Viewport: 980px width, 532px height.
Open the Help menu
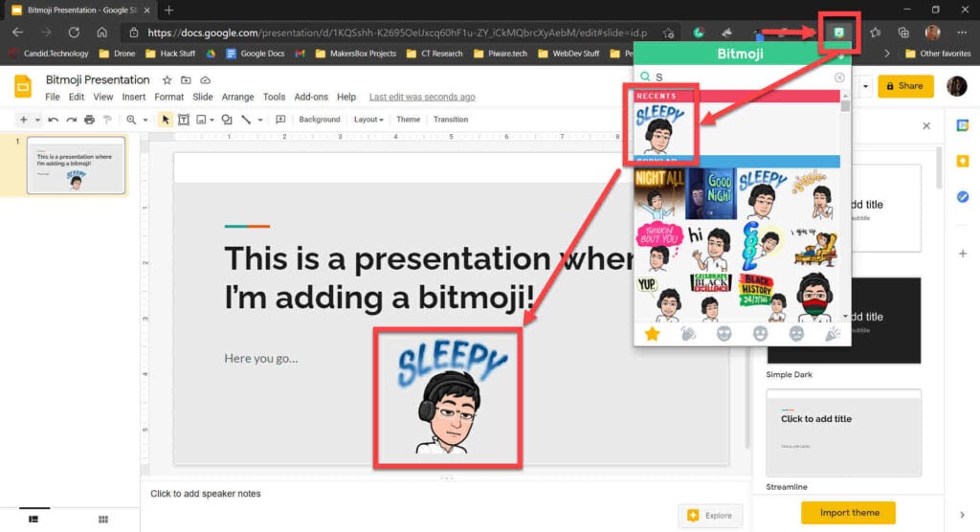point(346,97)
